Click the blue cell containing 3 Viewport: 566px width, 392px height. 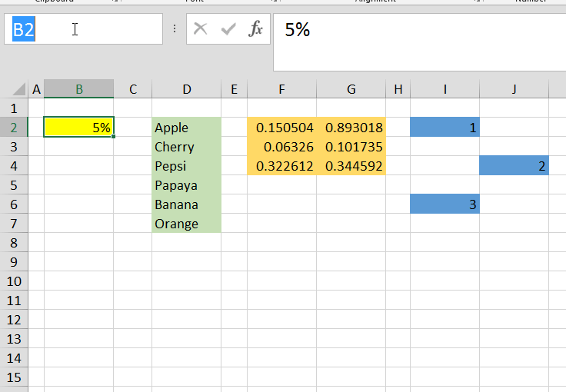pyautogui.click(x=444, y=204)
